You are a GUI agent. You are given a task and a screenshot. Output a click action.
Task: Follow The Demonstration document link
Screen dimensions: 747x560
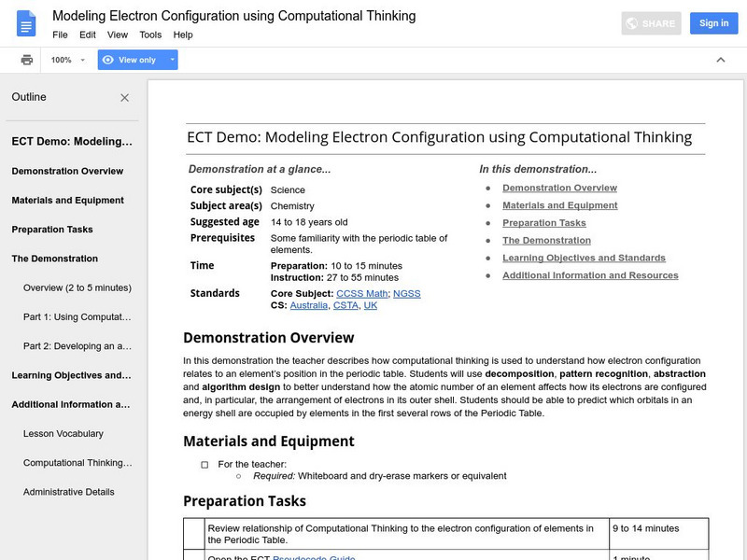point(546,241)
